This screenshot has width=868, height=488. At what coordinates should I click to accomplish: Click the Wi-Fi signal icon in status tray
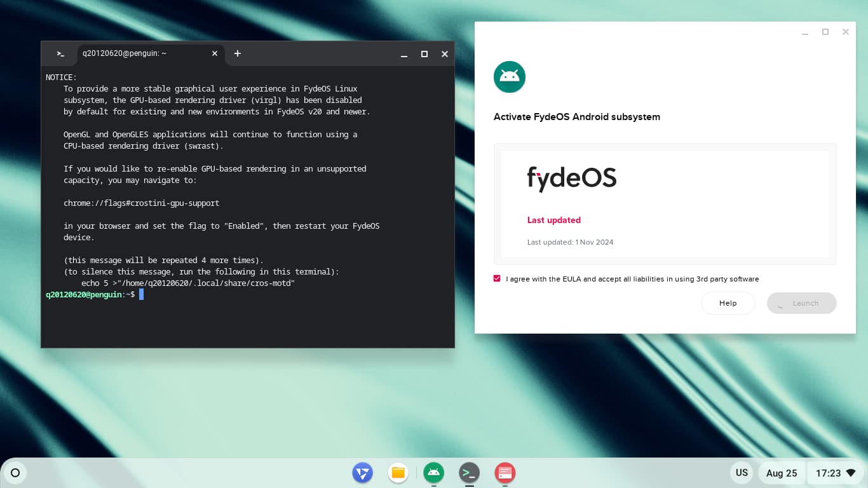pyautogui.click(x=851, y=473)
